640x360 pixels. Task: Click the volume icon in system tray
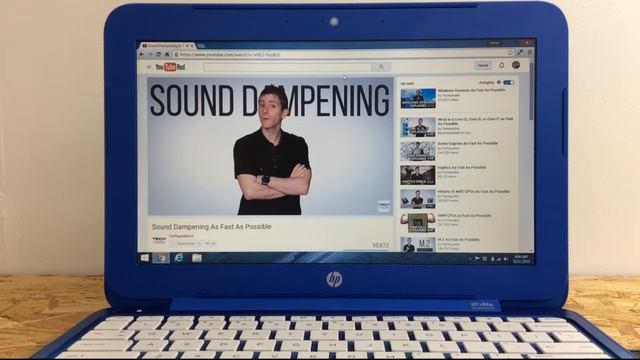[x=506, y=259]
